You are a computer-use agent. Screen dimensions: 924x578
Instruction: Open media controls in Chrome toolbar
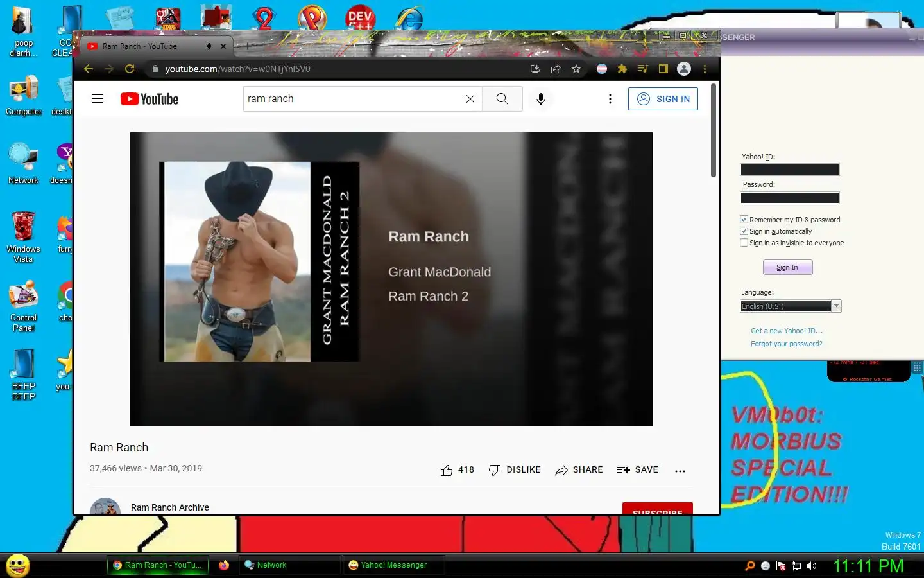pos(643,69)
